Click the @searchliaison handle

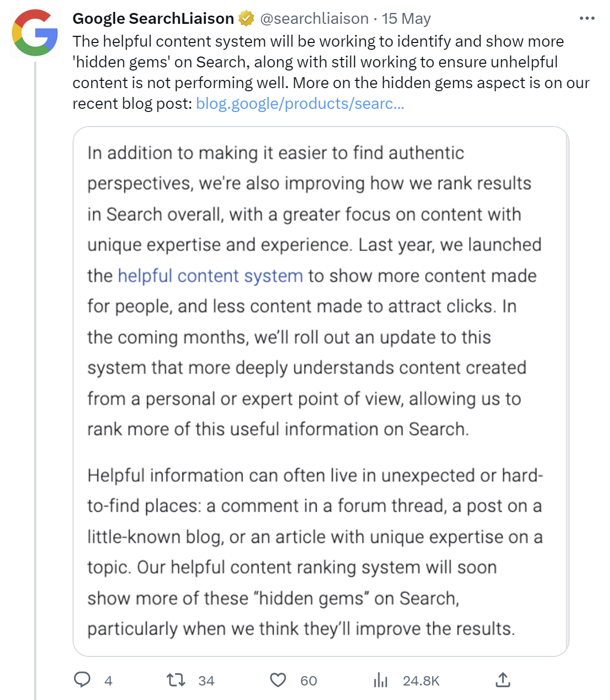(314, 19)
